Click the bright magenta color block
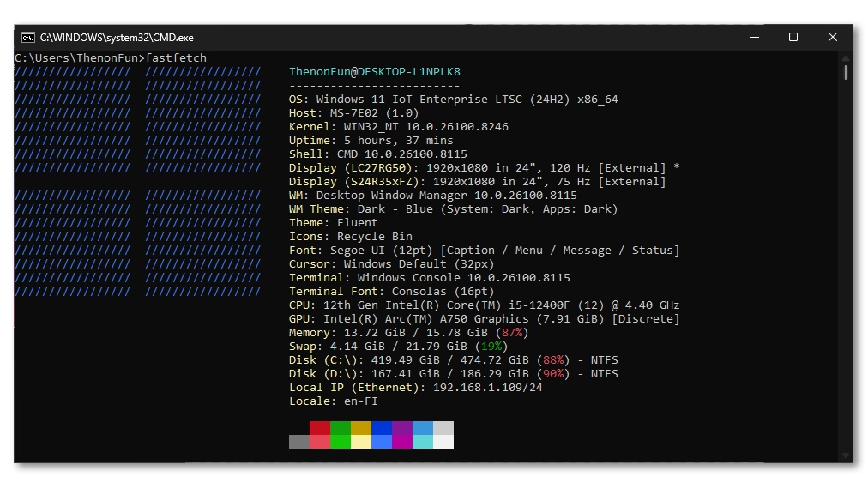 [x=402, y=442]
